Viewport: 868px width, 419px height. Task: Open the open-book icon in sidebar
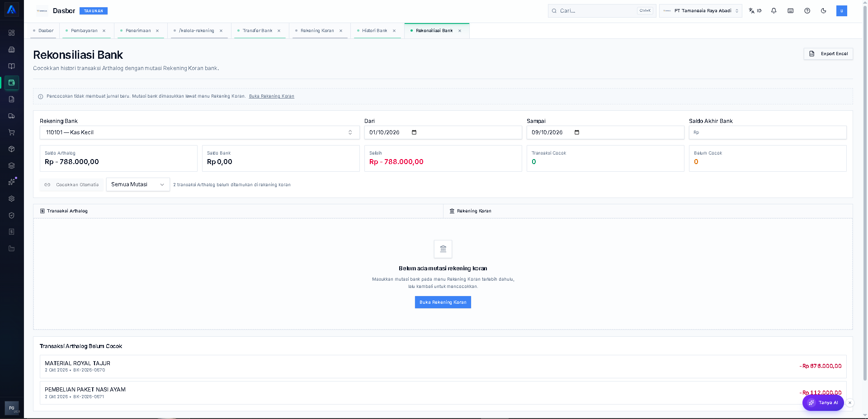(12, 66)
